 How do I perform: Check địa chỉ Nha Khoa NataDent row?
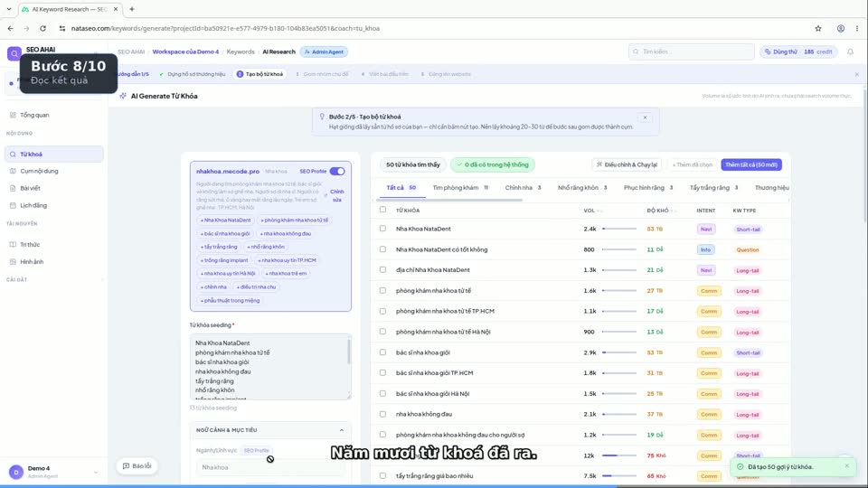coord(382,269)
